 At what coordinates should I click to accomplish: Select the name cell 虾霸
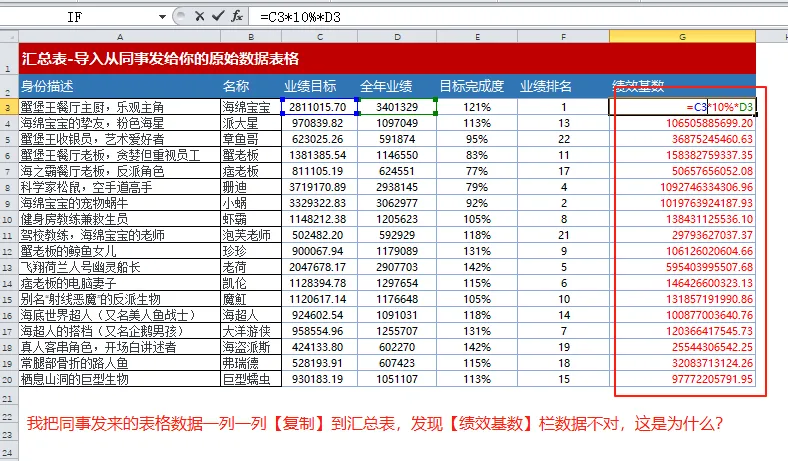pos(251,219)
